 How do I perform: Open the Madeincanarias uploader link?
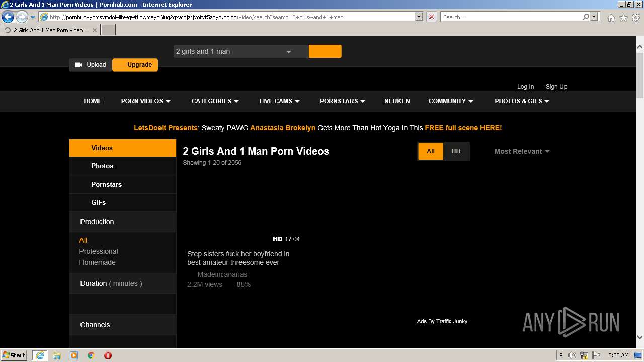[222, 274]
